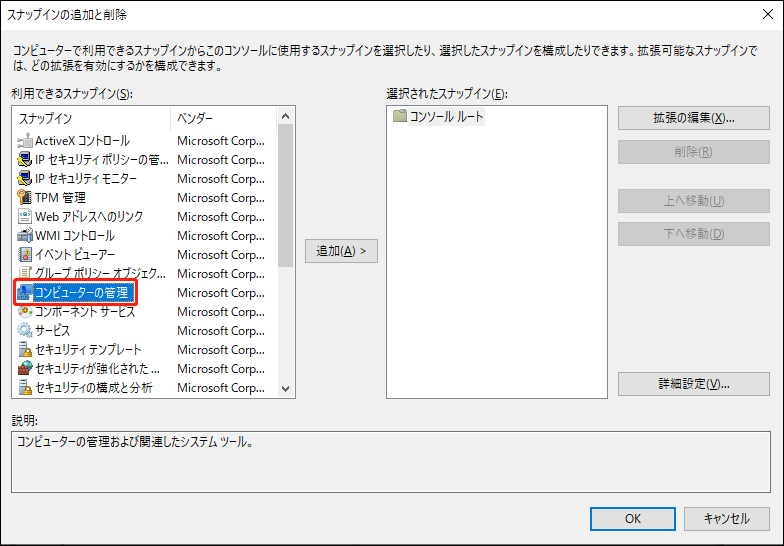The image size is (784, 546).
Task: Select the コンピューターの管理 text row
Action: click(84, 293)
